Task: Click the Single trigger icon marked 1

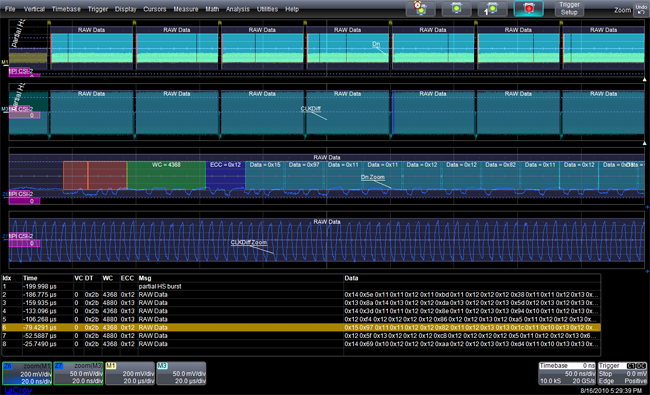Action: tap(492, 8)
